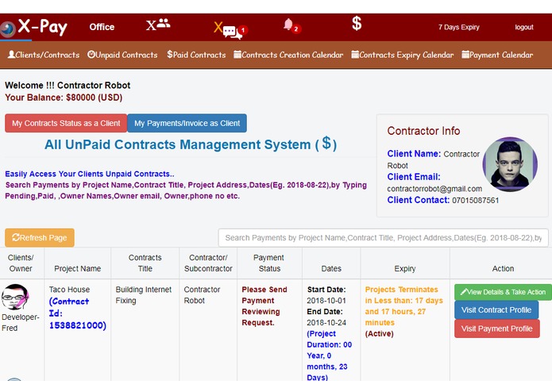Click the 7 Days Expiry link

click(x=458, y=27)
